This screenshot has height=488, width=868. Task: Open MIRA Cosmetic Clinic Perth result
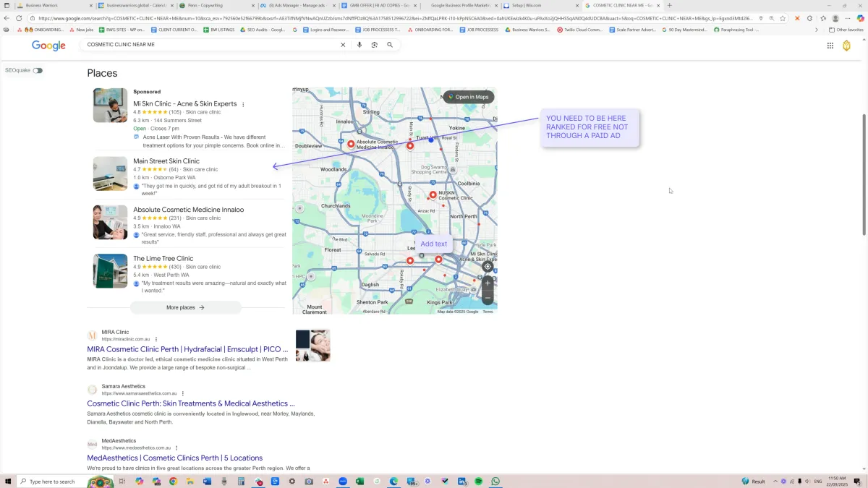click(187, 349)
